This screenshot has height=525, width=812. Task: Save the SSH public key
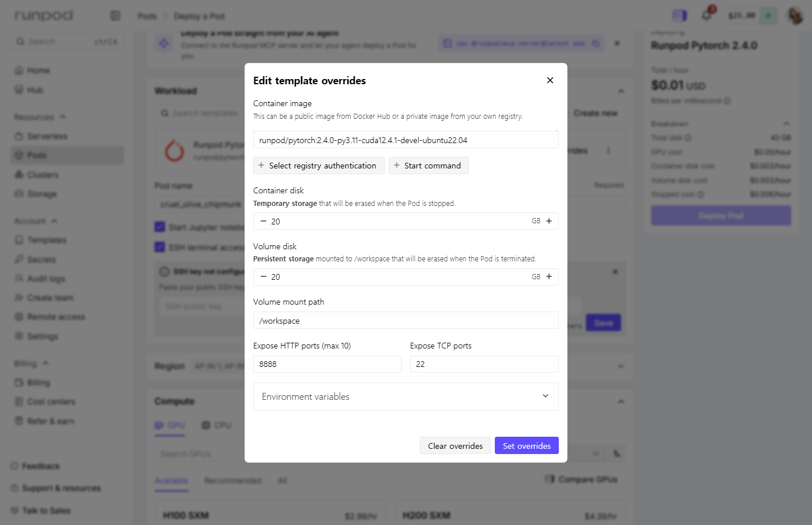(603, 322)
